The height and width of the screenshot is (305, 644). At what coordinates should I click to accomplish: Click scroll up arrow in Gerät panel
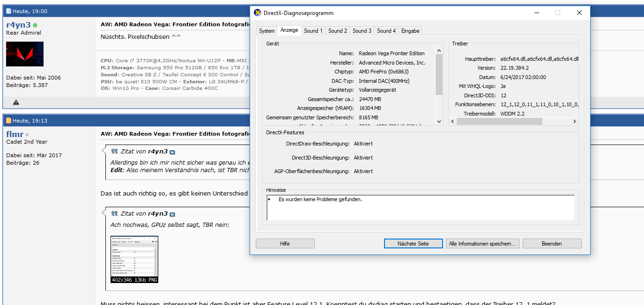pyautogui.click(x=439, y=51)
